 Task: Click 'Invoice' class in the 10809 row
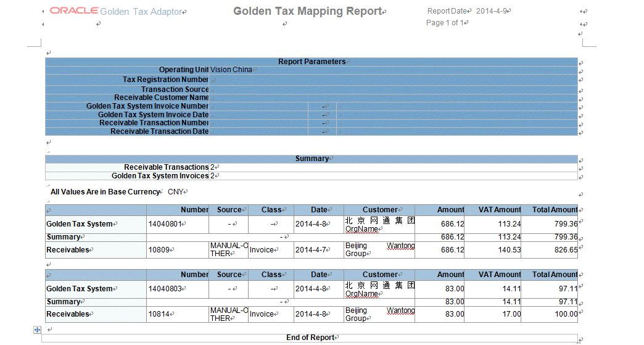[x=262, y=250]
